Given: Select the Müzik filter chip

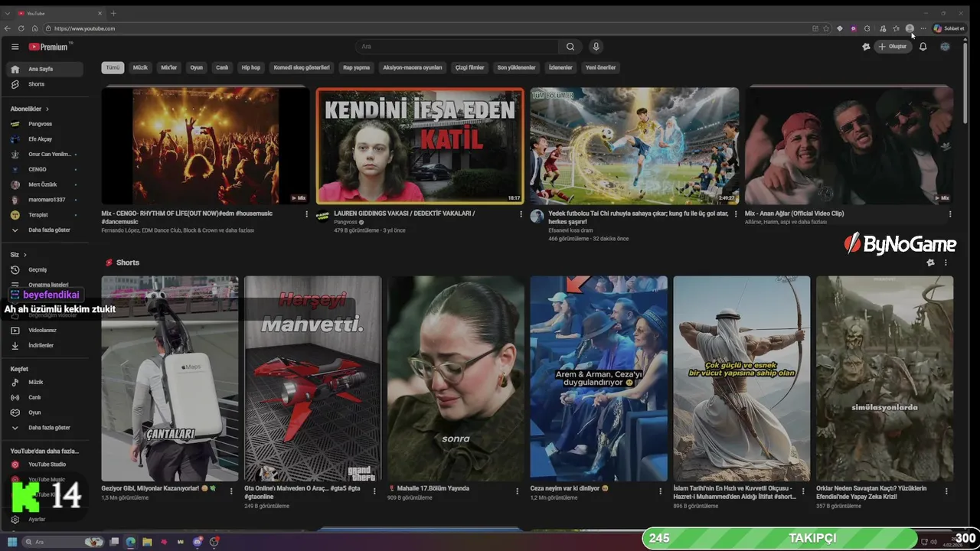Looking at the screenshot, I should [140, 67].
